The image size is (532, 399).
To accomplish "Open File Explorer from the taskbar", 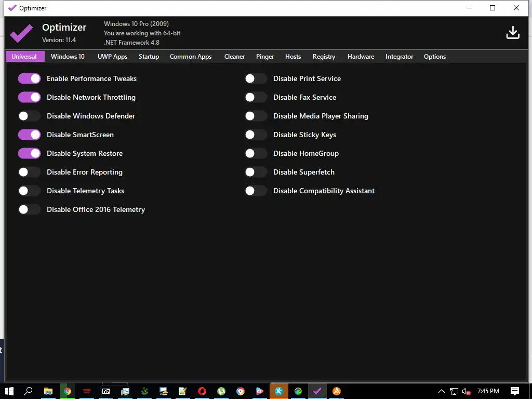I will 48,391.
